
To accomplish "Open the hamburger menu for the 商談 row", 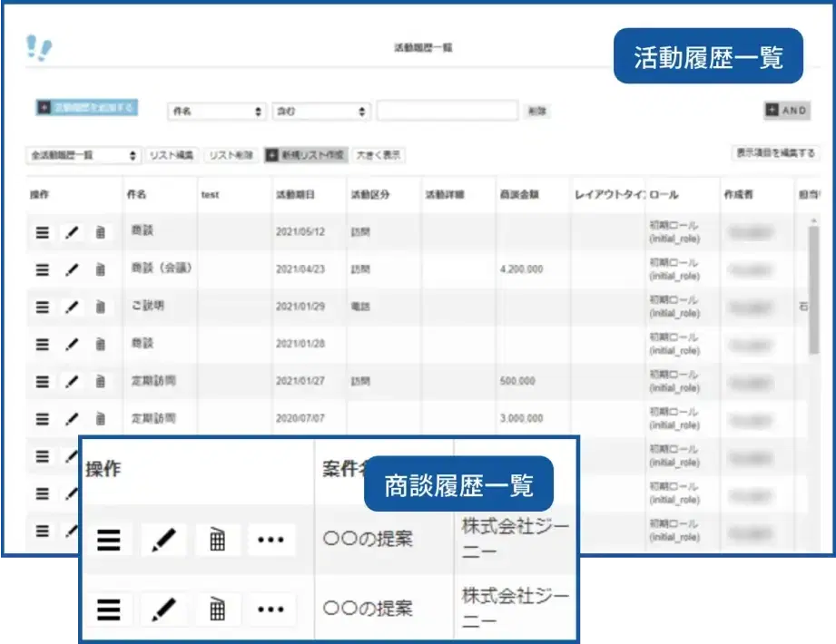I will pyautogui.click(x=41, y=232).
